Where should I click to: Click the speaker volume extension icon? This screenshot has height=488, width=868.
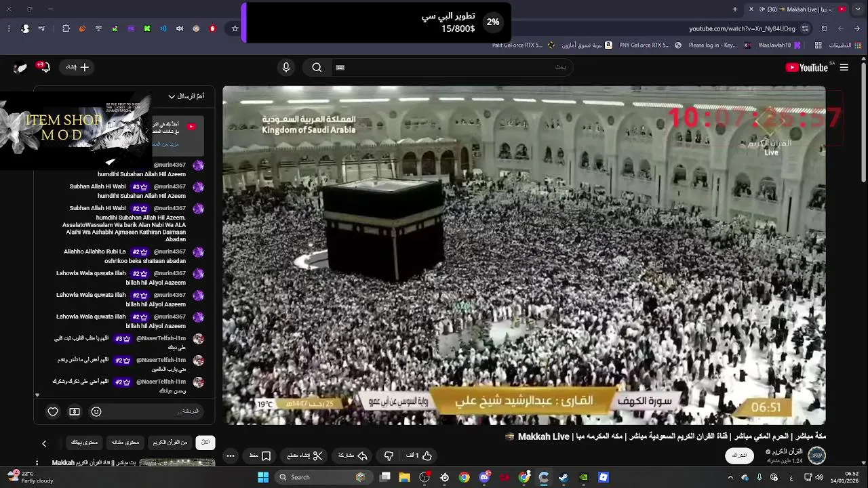(180, 28)
